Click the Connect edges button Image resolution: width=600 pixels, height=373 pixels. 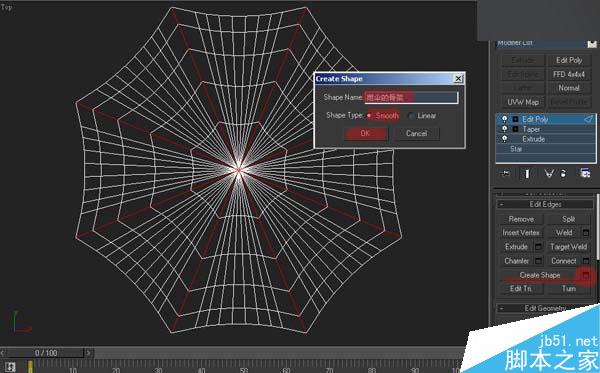tap(564, 261)
